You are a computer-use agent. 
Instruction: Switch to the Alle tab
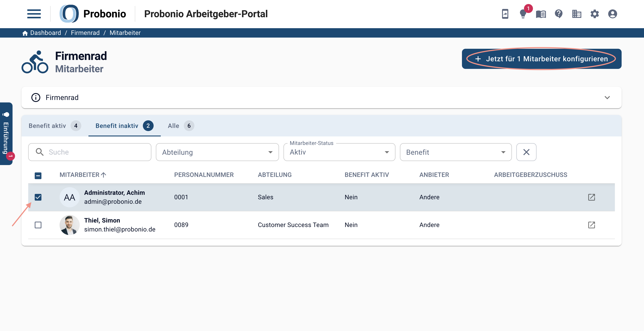click(x=181, y=126)
